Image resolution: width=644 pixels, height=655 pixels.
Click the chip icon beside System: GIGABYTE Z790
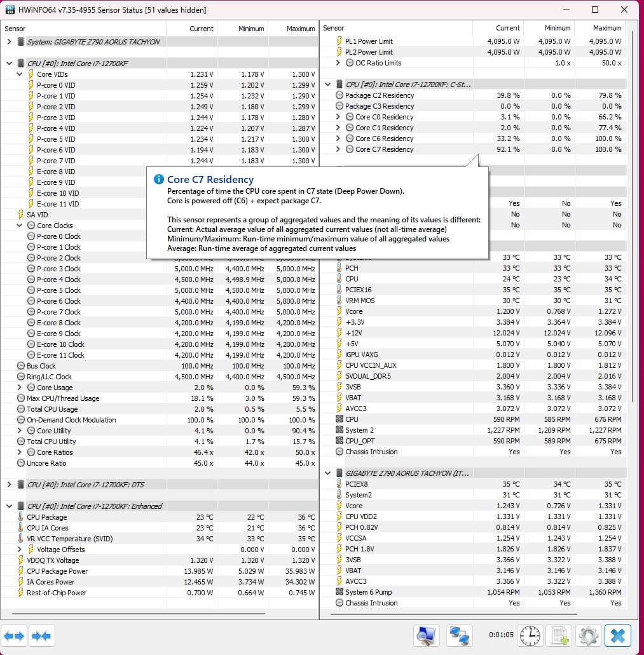pyautogui.click(x=20, y=42)
